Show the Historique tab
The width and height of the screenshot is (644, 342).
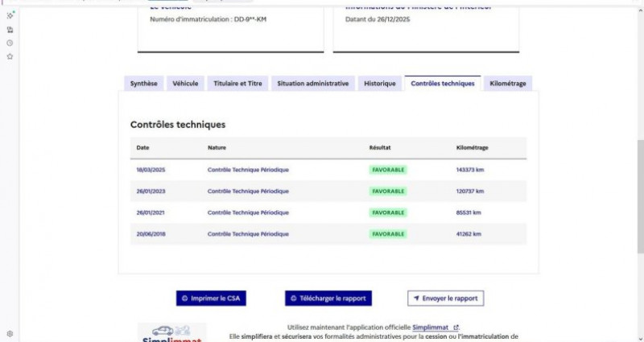[x=379, y=84]
